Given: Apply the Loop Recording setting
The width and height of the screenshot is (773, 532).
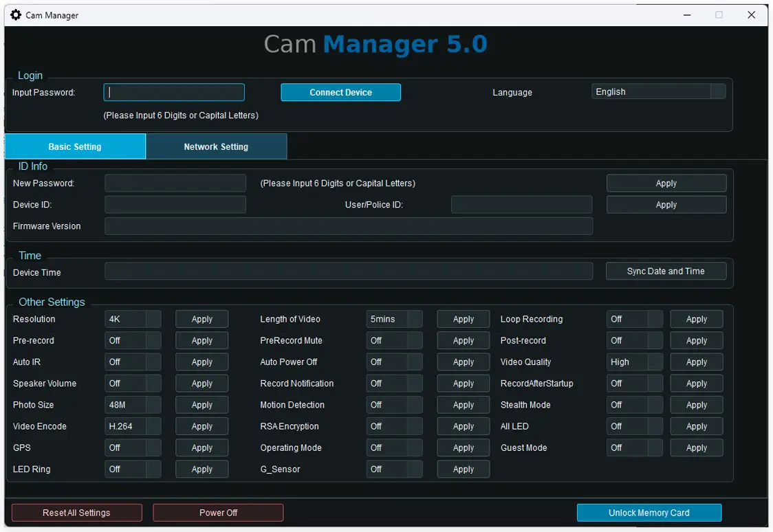Looking at the screenshot, I should click(x=697, y=319).
